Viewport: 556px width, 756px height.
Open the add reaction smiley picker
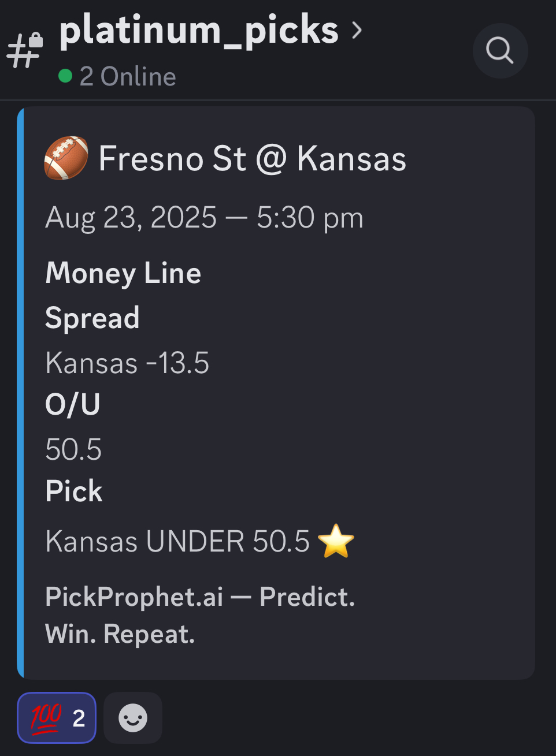(x=133, y=718)
